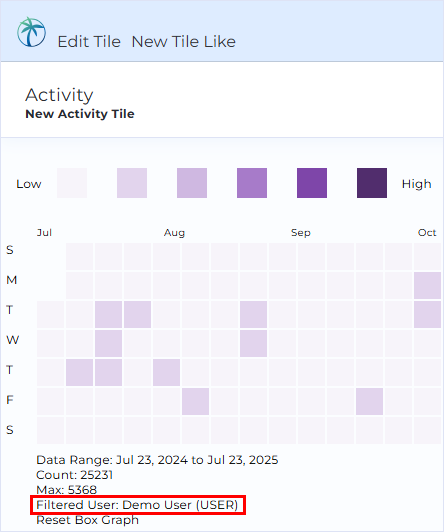The width and height of the screenshot is (444, 532).
Task: Choose the fifth purple legend swatch
Action: (312, 183)
